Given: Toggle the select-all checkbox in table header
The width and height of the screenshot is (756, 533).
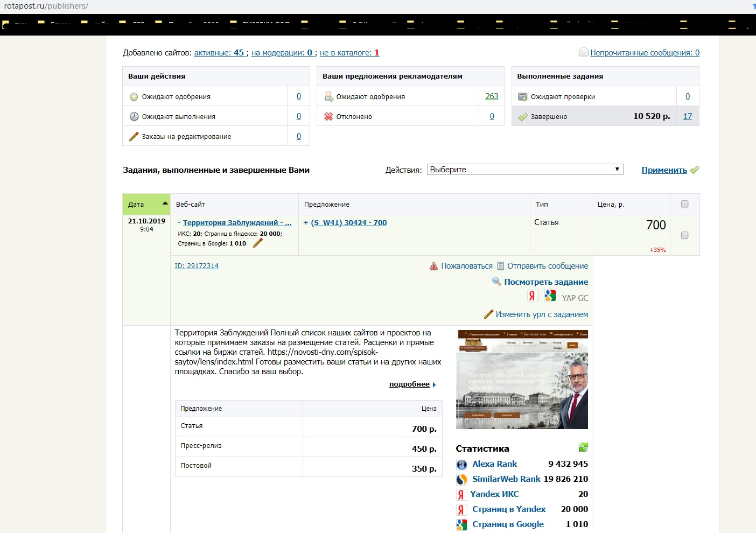Looking at the screenshot, I should pyautogui.click(x=684, y=204).
